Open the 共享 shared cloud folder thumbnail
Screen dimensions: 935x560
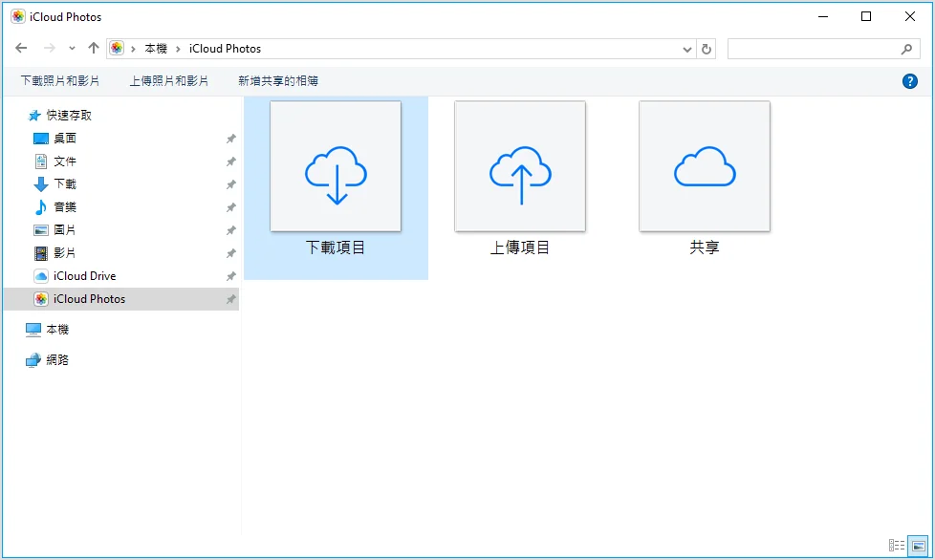pyautogui.click(x=705, y=166)
